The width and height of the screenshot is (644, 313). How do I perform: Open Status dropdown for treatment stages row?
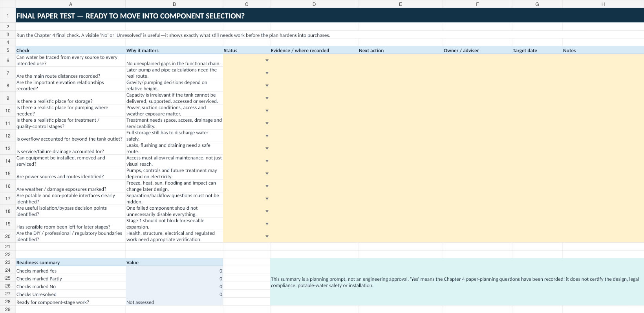pyautogui.click(x=267, y=123)
